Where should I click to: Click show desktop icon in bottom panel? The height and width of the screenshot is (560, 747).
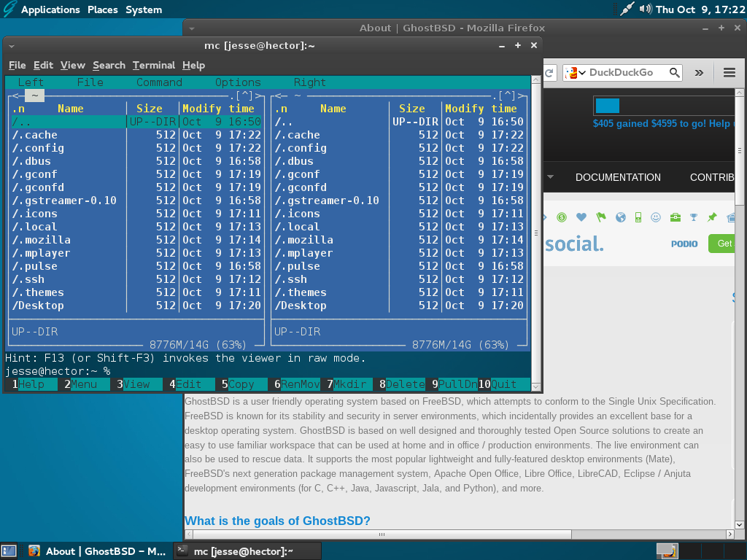[x=9, y=551]
